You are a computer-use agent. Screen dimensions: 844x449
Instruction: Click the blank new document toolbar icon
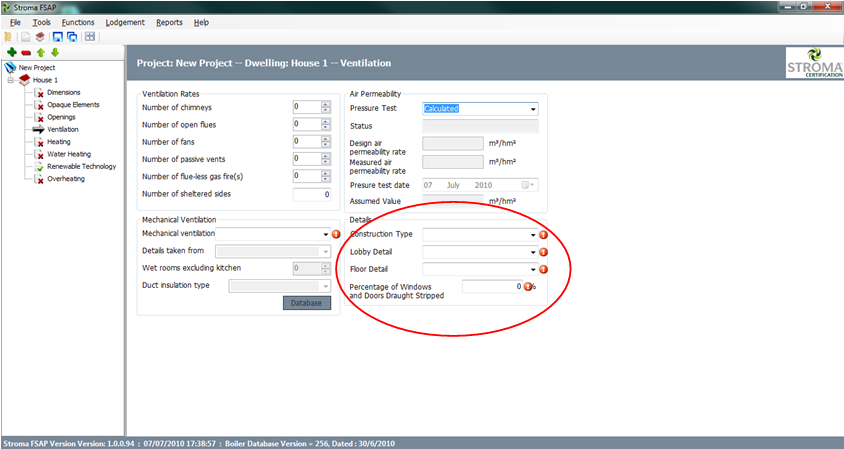pyautogui.click(x=25, y=37)
